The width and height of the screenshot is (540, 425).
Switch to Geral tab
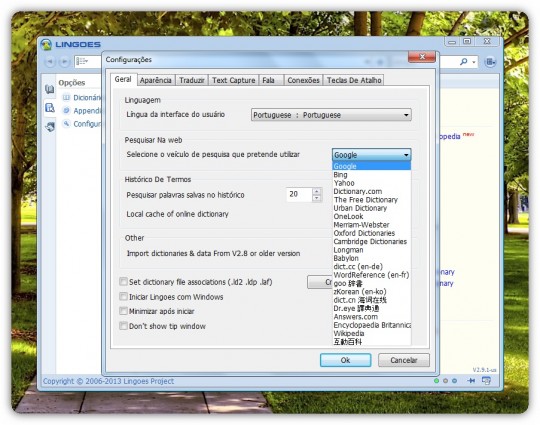123,79
